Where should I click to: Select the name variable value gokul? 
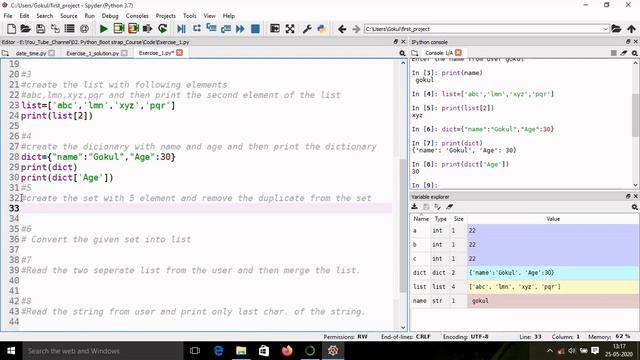553,301
